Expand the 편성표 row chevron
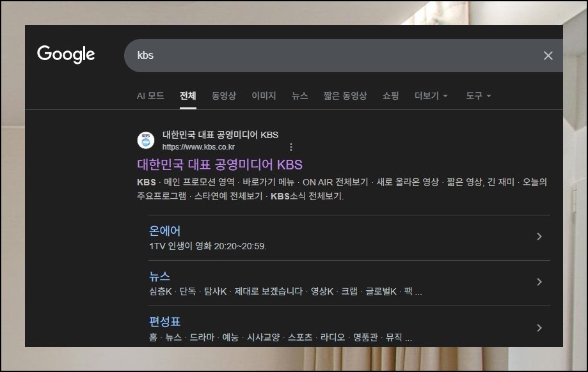The image size is (588, 372). 539,328
